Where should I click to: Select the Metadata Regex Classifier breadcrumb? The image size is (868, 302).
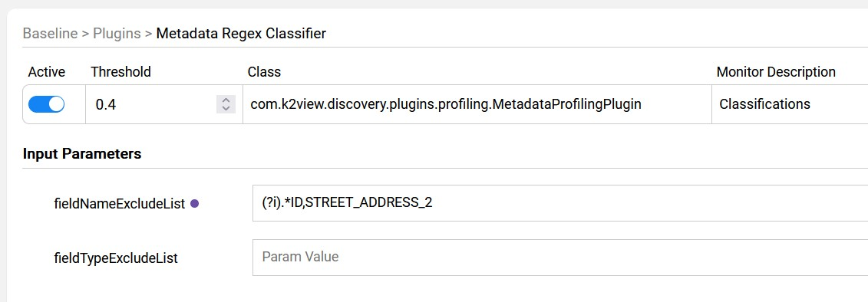(x=241, y=34)
